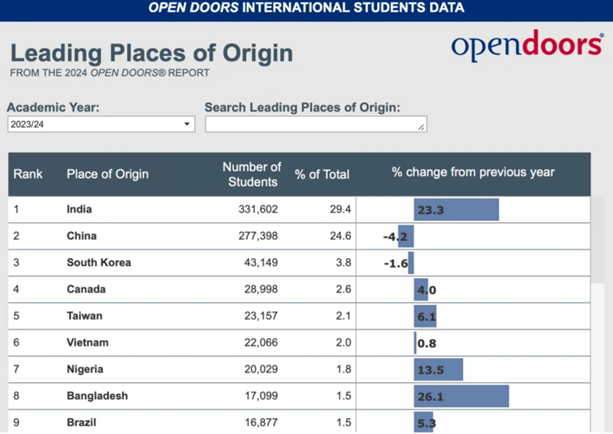Click the opendoors logo

coord(527,45)
